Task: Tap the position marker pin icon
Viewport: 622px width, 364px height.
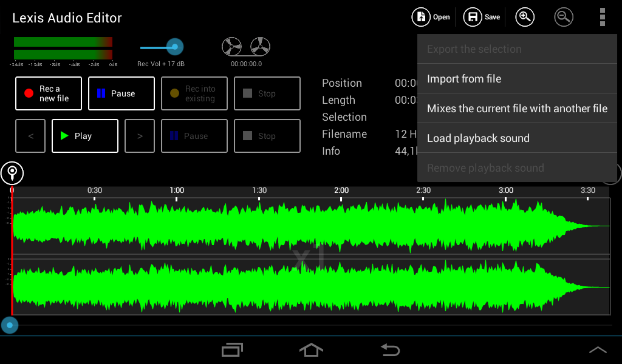Action: click(12, 173)
